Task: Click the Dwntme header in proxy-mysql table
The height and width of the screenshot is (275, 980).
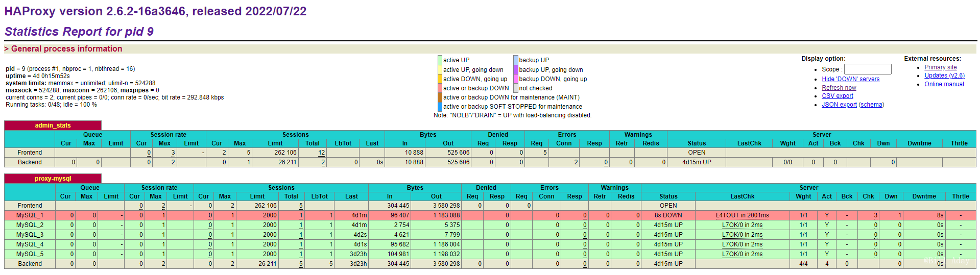Action: [924, 196]
